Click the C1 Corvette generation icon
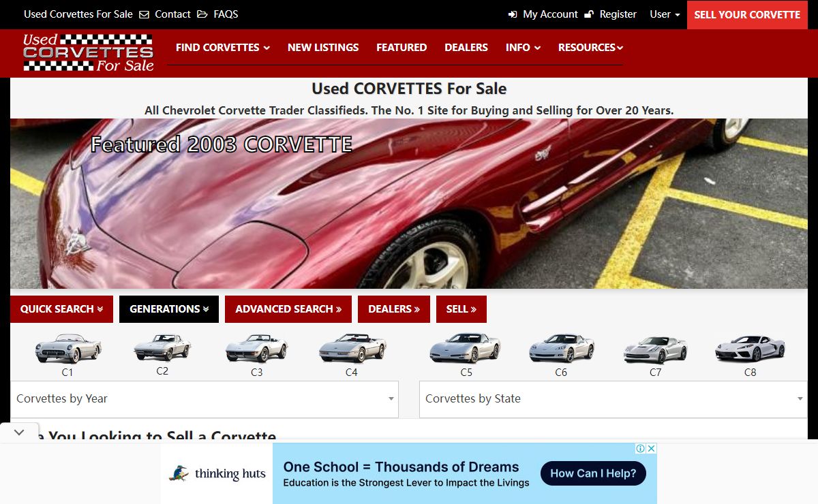The height and width of the screenshot is (504, 818). 67,349
